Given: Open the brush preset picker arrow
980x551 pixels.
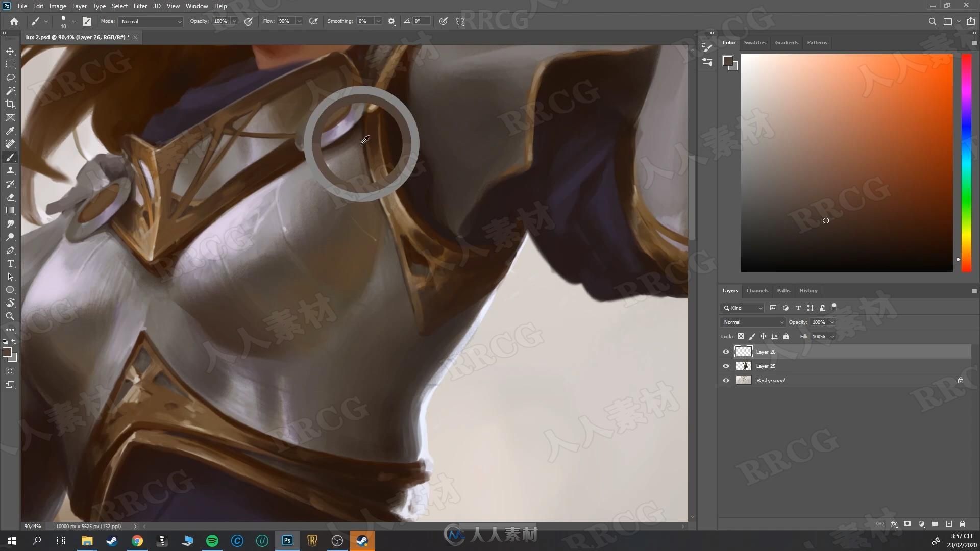Looking at the screenshot, I should click(73, 21).
